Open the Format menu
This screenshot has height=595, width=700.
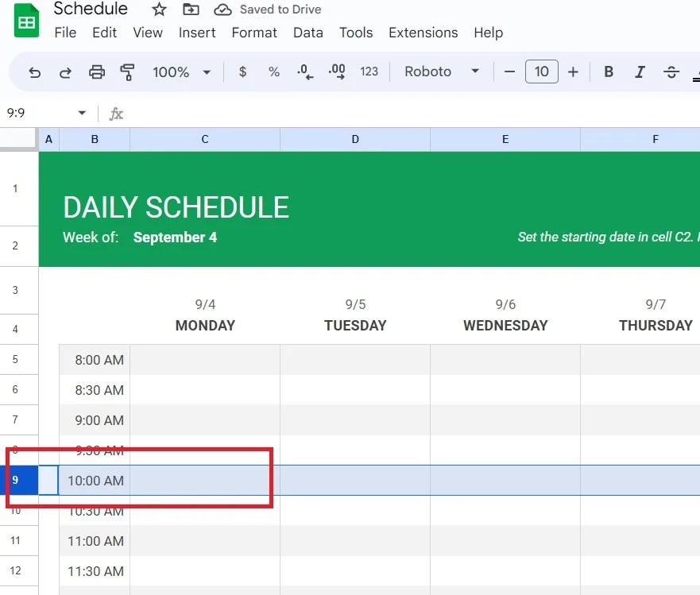tap(254, 33)
